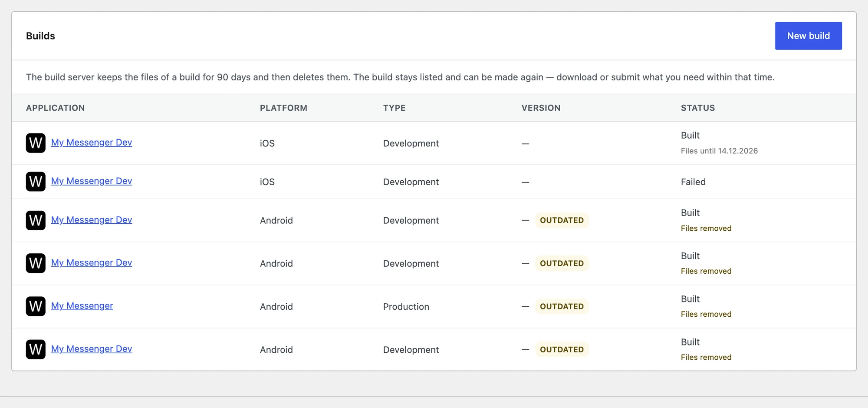The width and height of the screenshot is (868, 408).
Task: Select the APPLICATION column header
Action: [x=55, y=108]
